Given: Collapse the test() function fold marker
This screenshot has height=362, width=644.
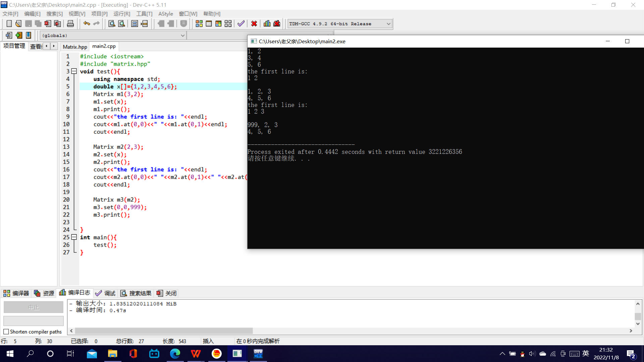Looking at the screenshot, I should [74, 71].
